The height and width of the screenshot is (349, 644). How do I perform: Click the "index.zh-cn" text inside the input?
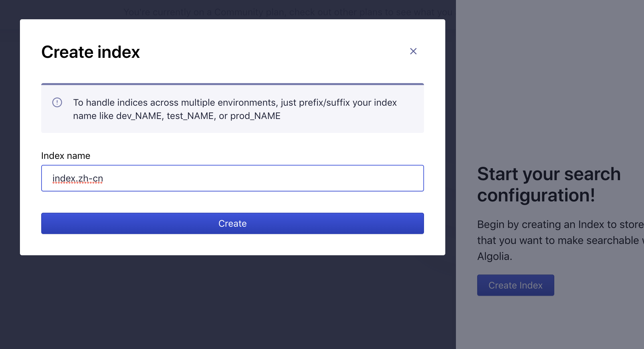[x=78, y=178]
